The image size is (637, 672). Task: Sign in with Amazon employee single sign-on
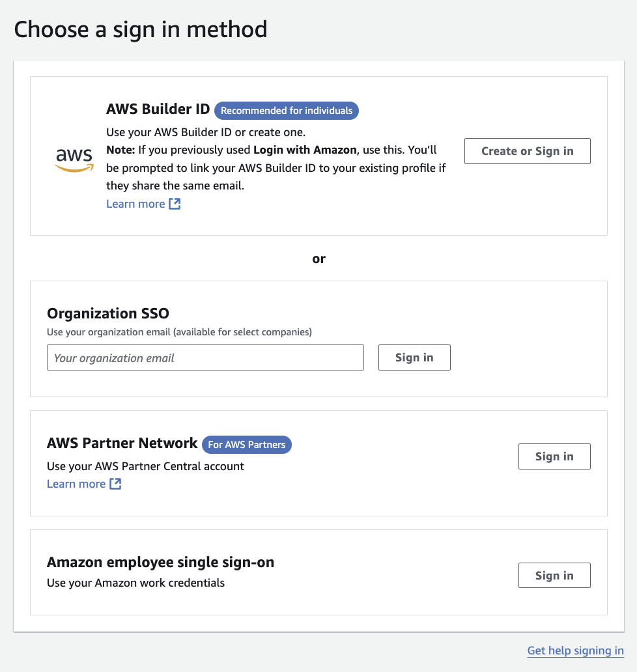coord(554,575)
